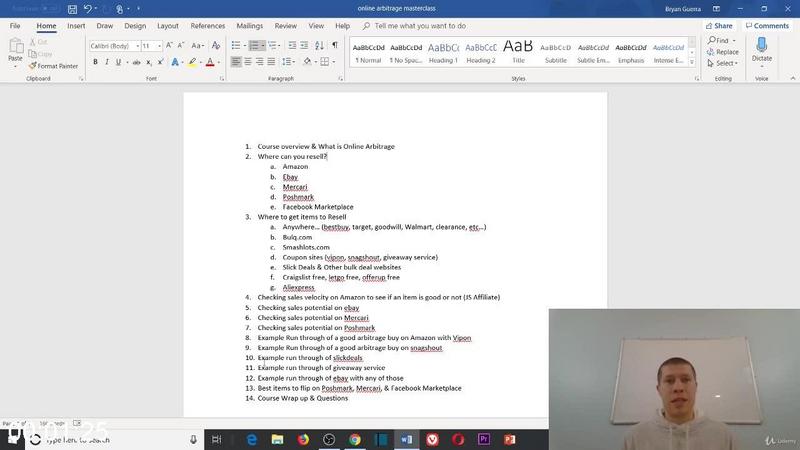Click the text highlight color icon
The image size is (800, 450).
point(192,62)
